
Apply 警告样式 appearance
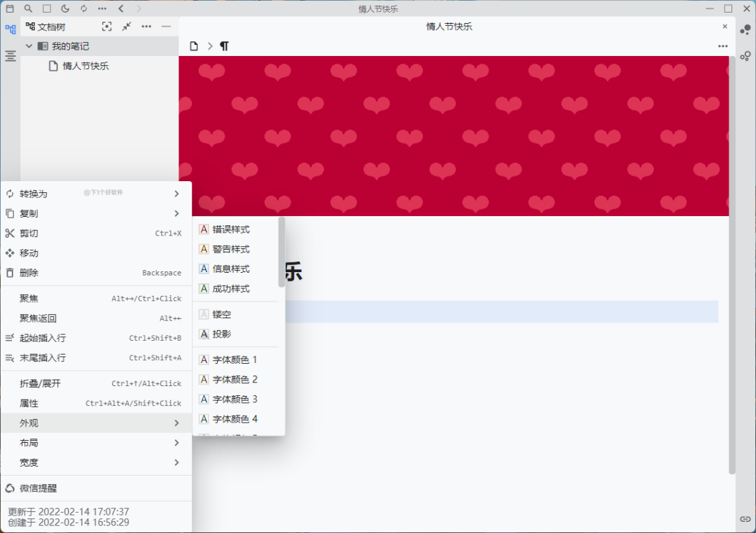[x=235, y=249]
